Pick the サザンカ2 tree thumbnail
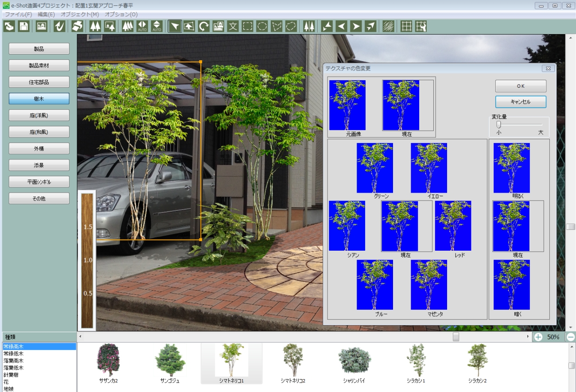 [x=108, y=363]
